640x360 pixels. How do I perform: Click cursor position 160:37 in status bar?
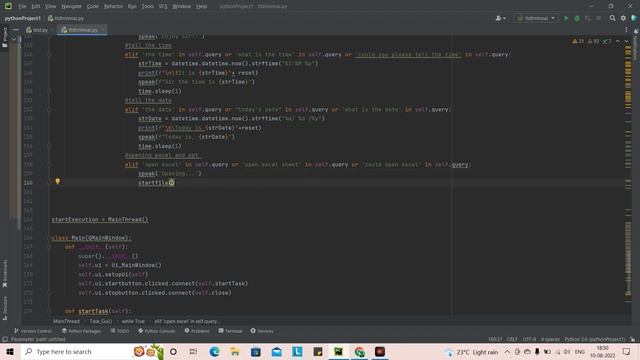pos(495,339)
